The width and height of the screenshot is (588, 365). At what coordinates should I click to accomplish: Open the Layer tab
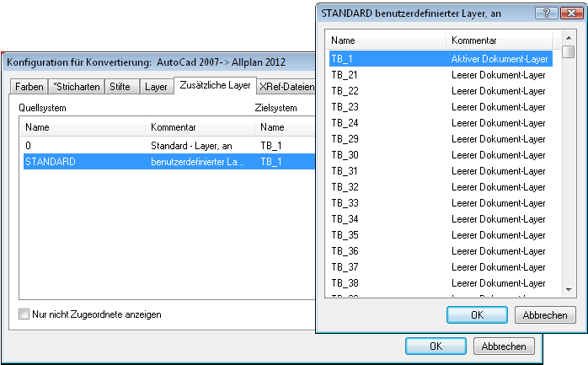(156, 87)
